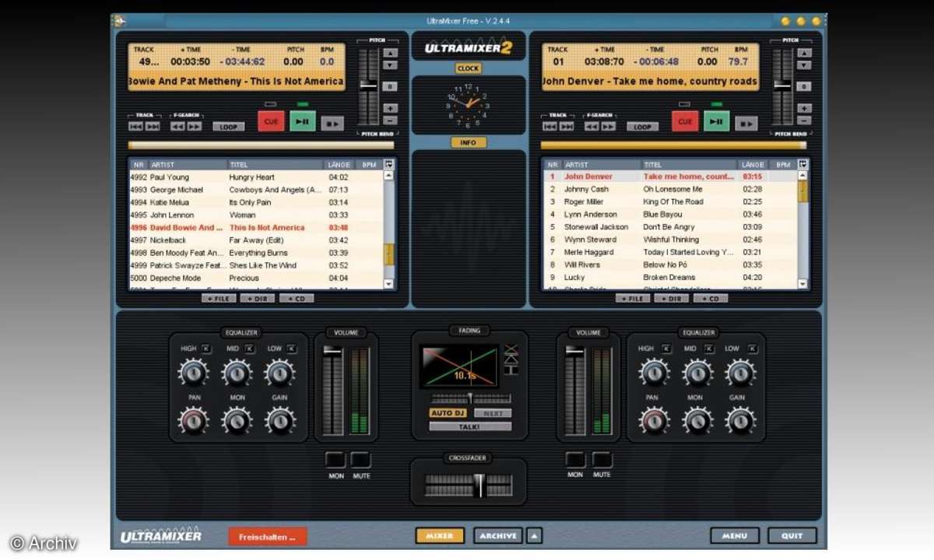Click right deck pitch bend minus
The height and width of the screenshot is (560, 934).
804,120
